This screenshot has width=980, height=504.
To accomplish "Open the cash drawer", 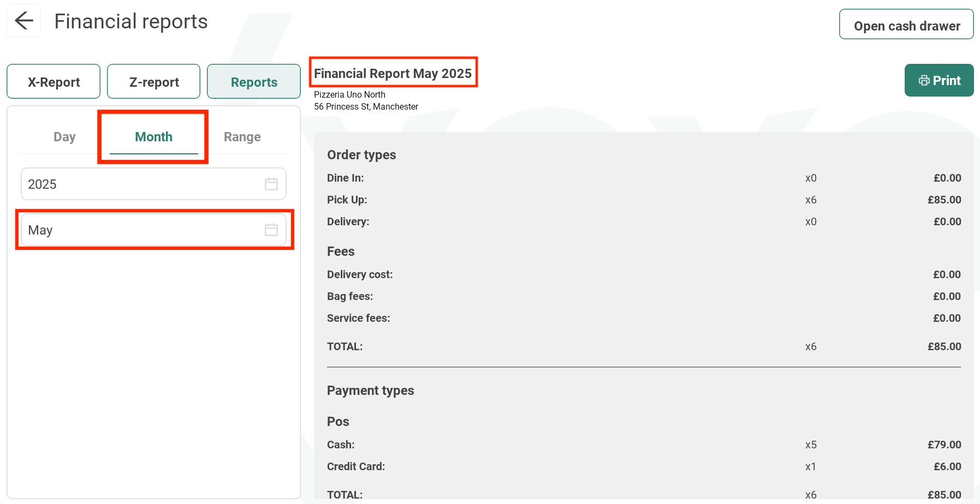I will pos(906,25).
